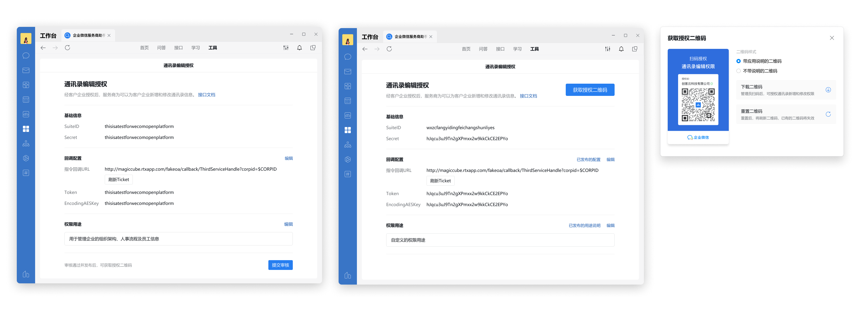
Task: Edit 回调配置 in left window
Action: [x=289, y=158]
